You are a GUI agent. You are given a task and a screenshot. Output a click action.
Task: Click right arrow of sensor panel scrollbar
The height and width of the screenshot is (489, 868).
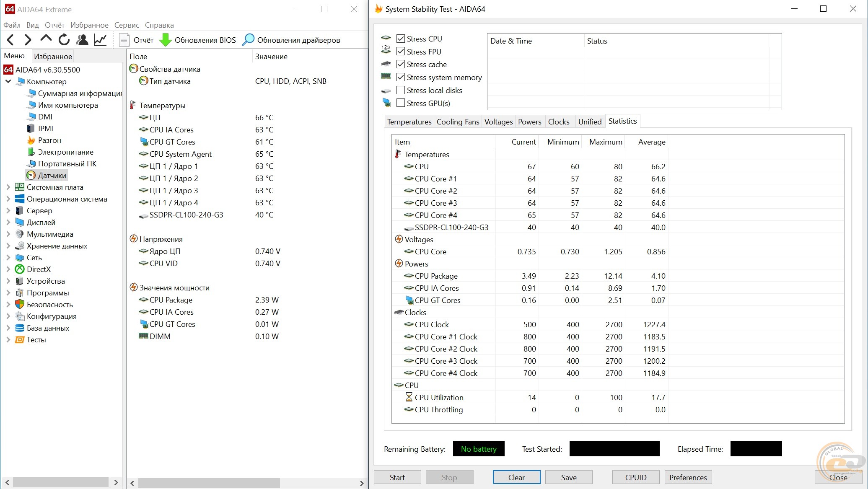(x=362, y=483)
